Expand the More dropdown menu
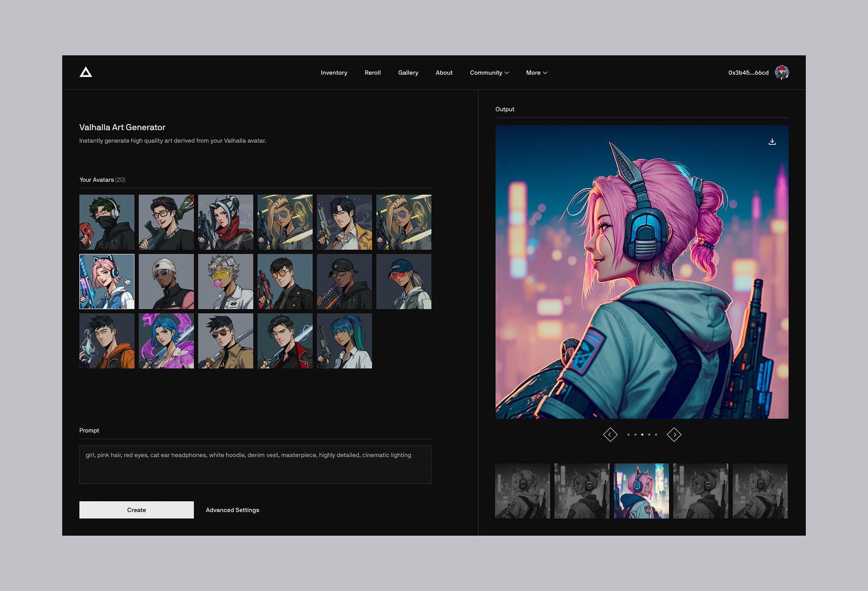Viewport: 868px width, 591px height. coord(537,73)
